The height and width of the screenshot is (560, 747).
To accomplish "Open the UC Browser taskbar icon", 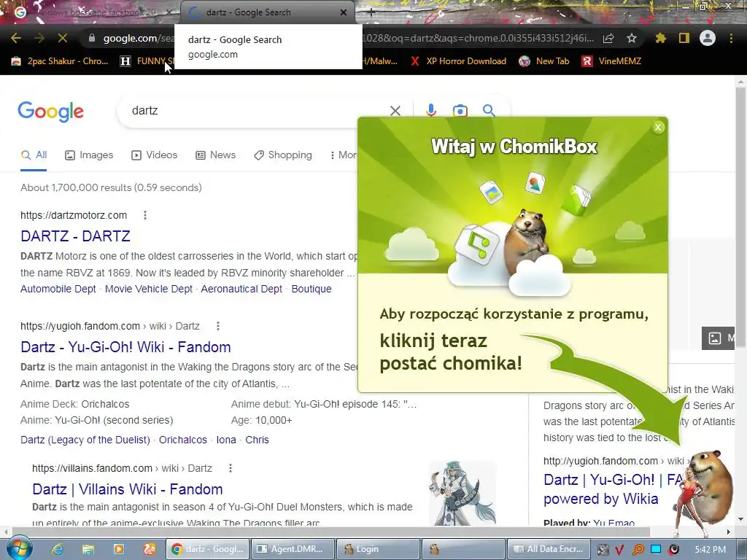I will click(149, 550).
